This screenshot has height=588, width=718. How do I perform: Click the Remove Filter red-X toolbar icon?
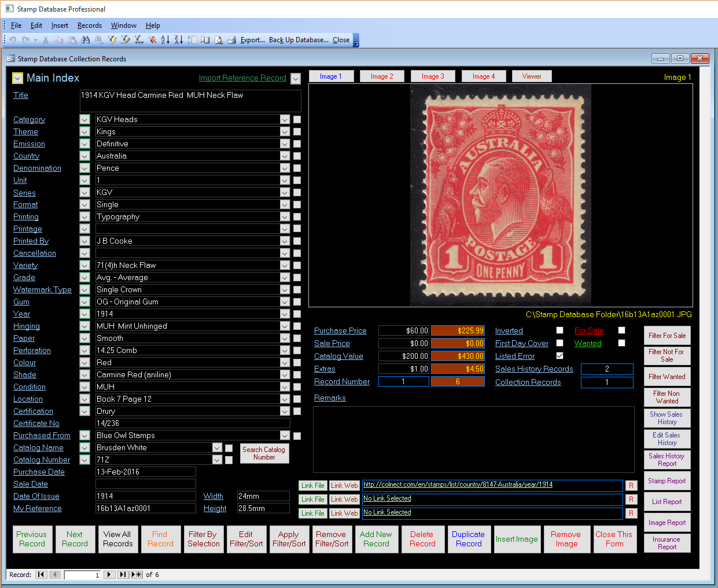click(152, 39)
